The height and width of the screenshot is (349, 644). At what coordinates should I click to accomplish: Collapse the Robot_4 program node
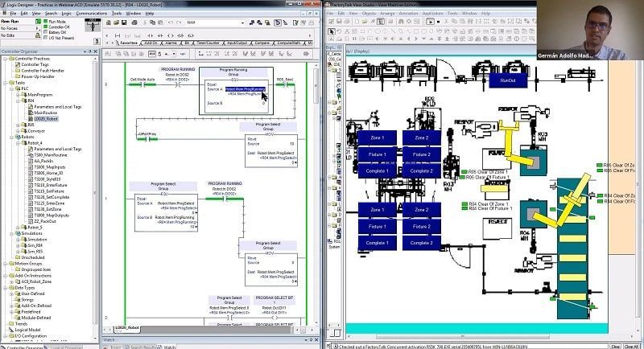18,143
